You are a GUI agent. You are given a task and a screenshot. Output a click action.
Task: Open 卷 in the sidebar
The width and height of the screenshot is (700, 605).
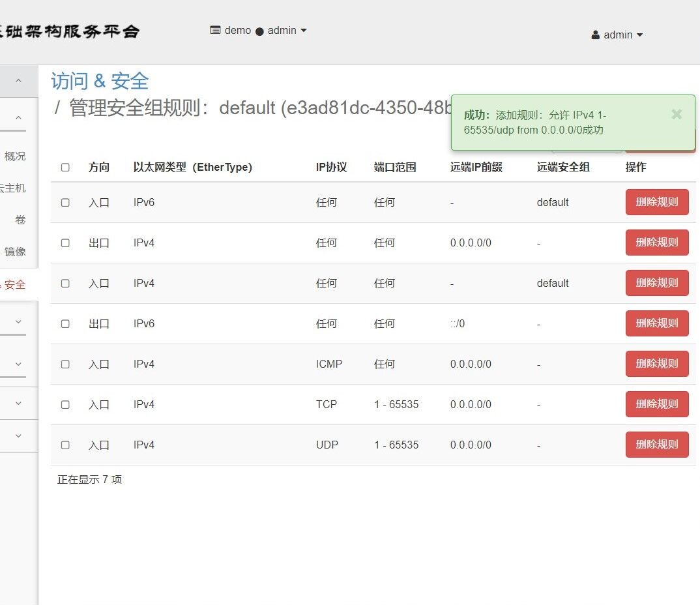(20, 220)
